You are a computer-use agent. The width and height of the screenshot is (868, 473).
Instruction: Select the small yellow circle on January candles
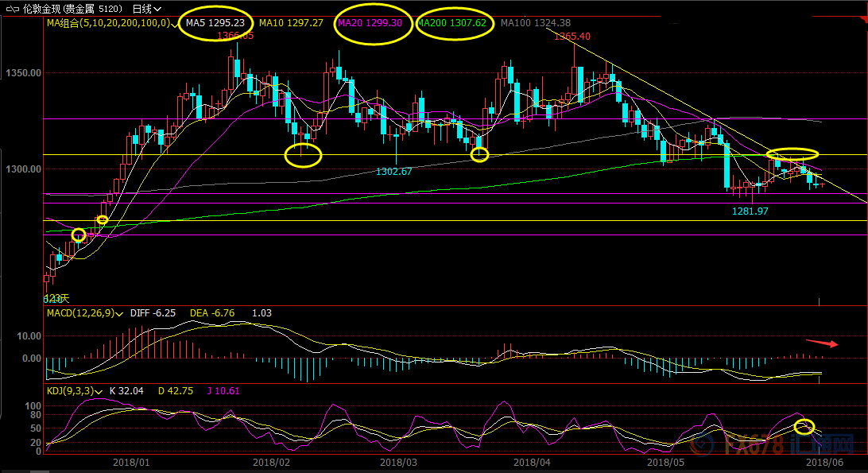pos(103,220)
